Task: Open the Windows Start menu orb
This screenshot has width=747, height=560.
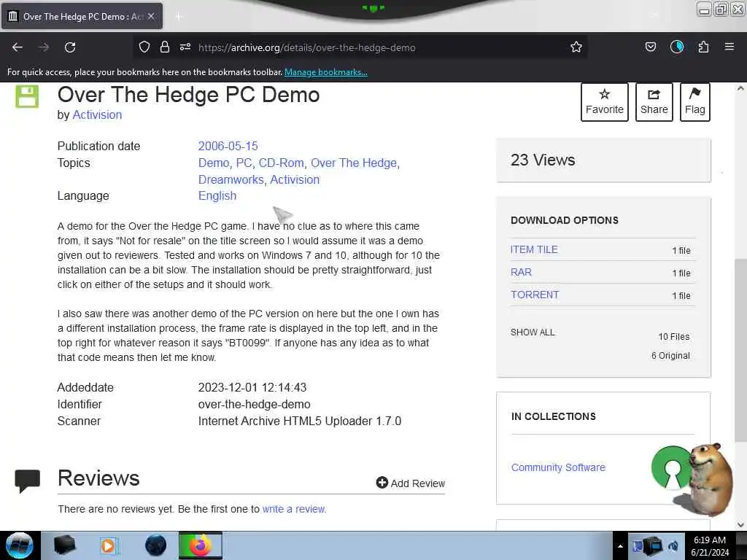Action: [x=20, y=545]
